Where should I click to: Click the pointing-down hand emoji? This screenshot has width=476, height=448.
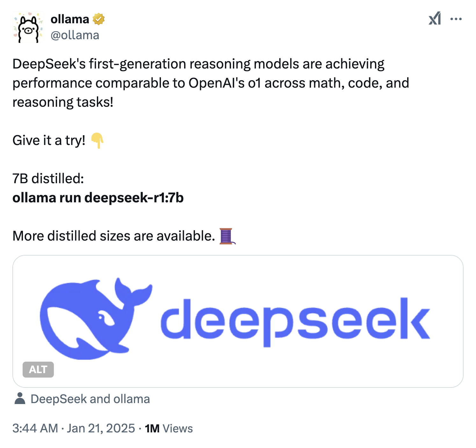[97, 141]
